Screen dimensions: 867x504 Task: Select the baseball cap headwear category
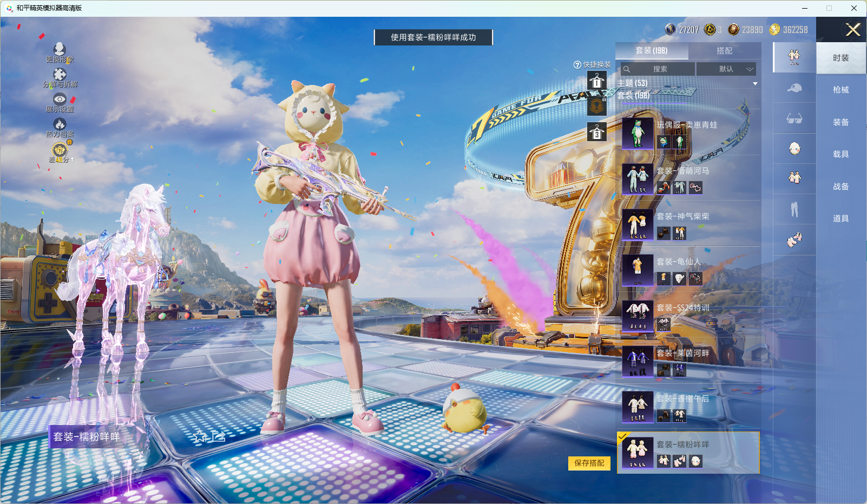coord(794,88)
